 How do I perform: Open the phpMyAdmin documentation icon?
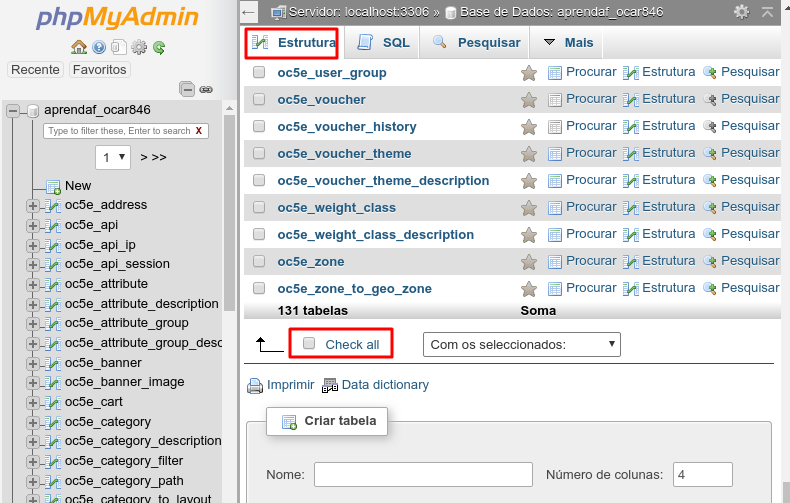(x=99, y=47)
